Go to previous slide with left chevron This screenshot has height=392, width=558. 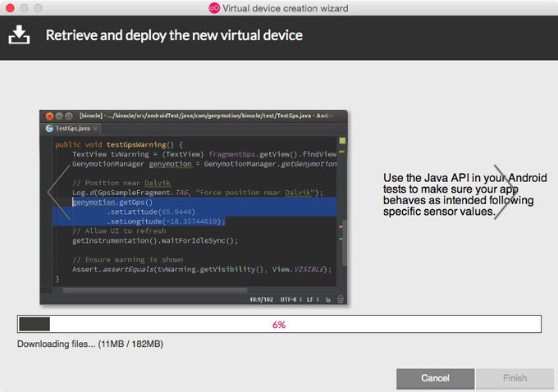[x=59, y=193]
